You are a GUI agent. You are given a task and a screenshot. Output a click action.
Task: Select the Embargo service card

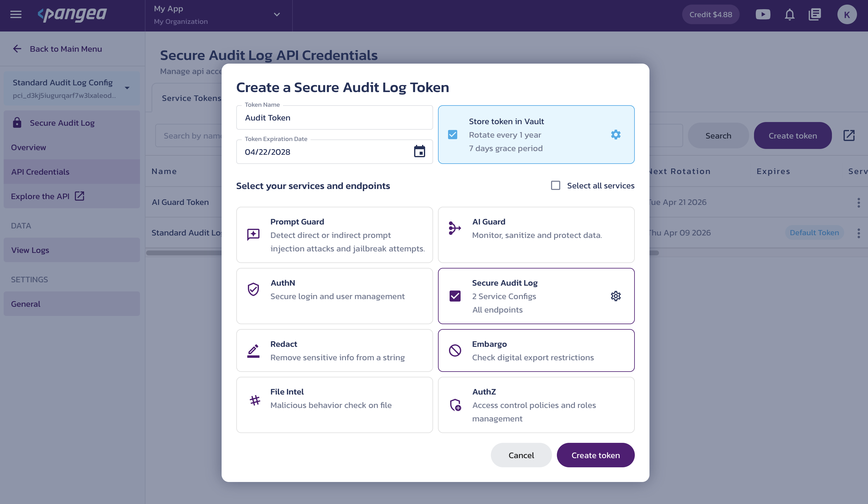click(536, 350)
